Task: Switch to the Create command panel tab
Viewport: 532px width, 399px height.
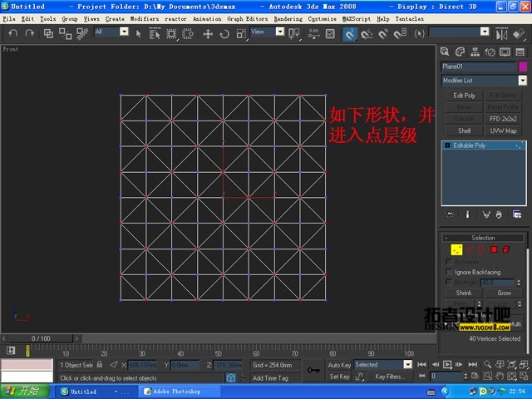Action: point(445,52)
